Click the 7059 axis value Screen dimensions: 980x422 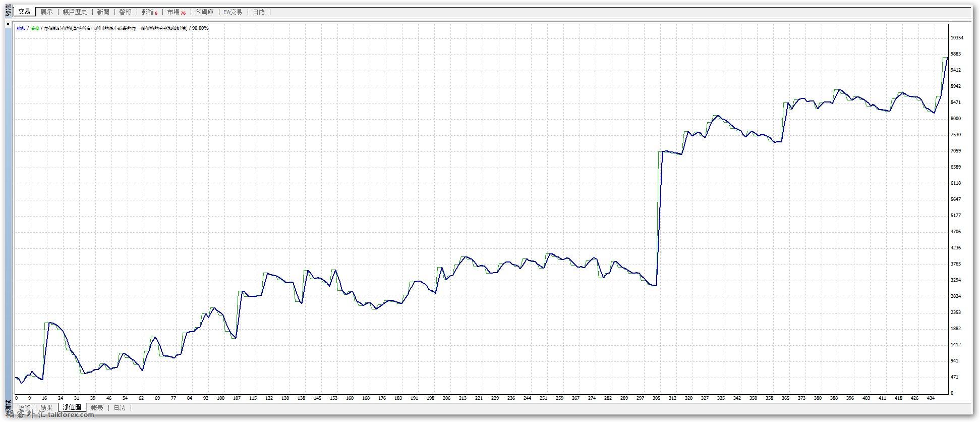956,151
